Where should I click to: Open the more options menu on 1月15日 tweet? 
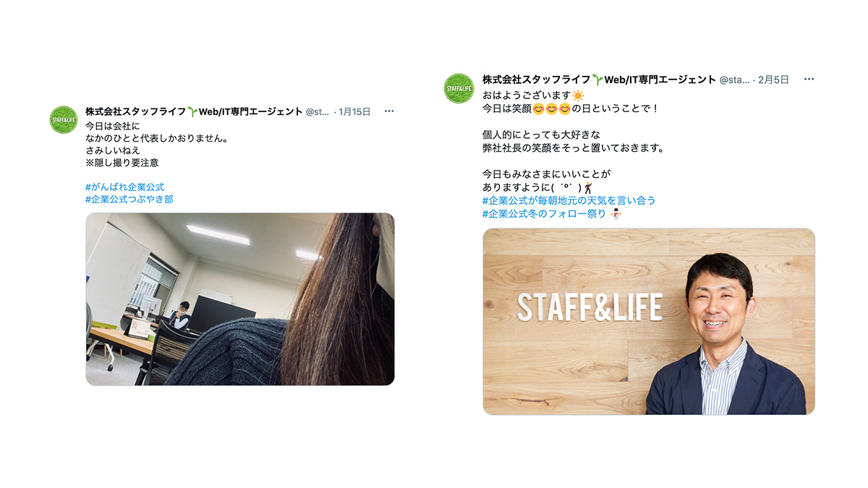(x=389, y=111)
